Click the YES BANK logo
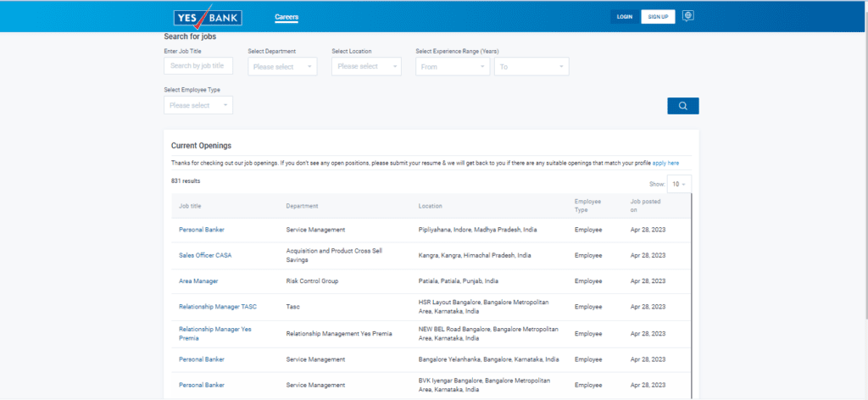Viewport: 868px width, 400px height. coord(208,17)
